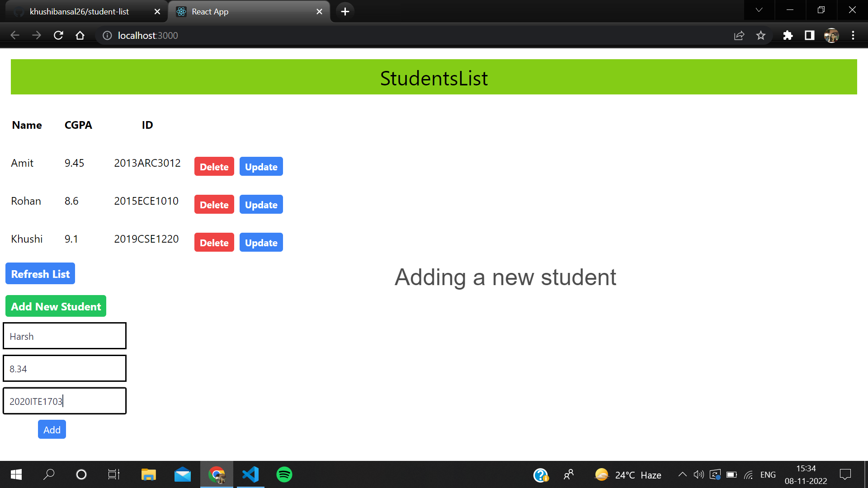Close the React App tab
The height and width of the screenshot is (488, 868).
(320, 12)
